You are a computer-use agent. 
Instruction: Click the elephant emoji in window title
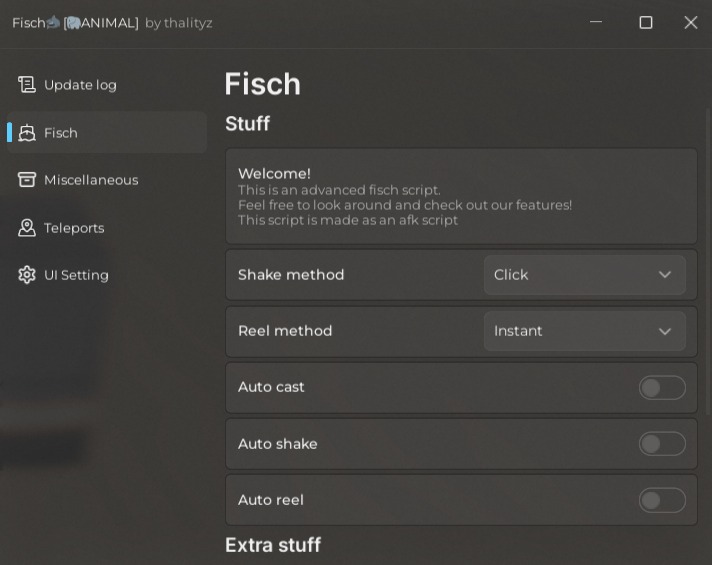point(73,23)
